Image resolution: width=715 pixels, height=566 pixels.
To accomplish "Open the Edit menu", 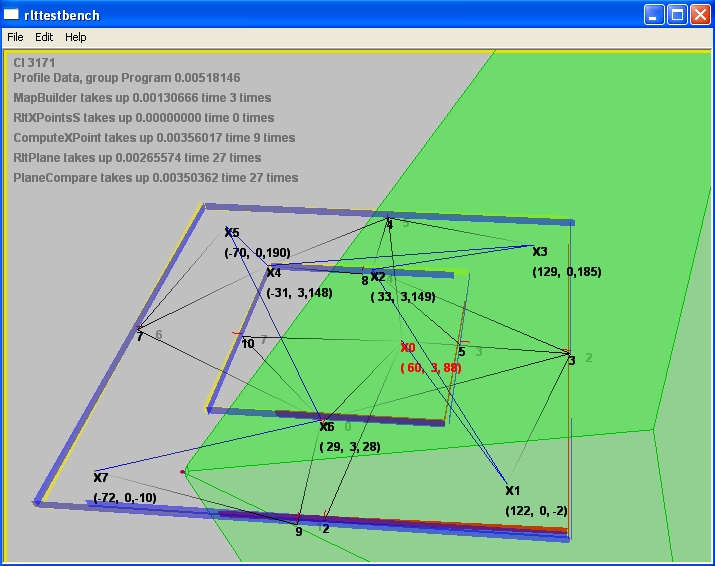I will (44, 37).
